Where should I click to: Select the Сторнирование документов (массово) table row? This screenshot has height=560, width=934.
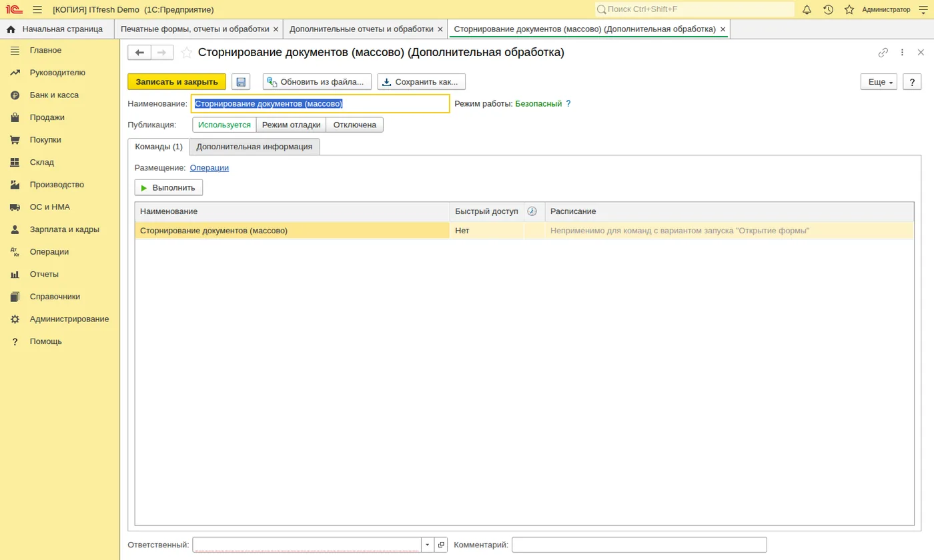[524, 231]
